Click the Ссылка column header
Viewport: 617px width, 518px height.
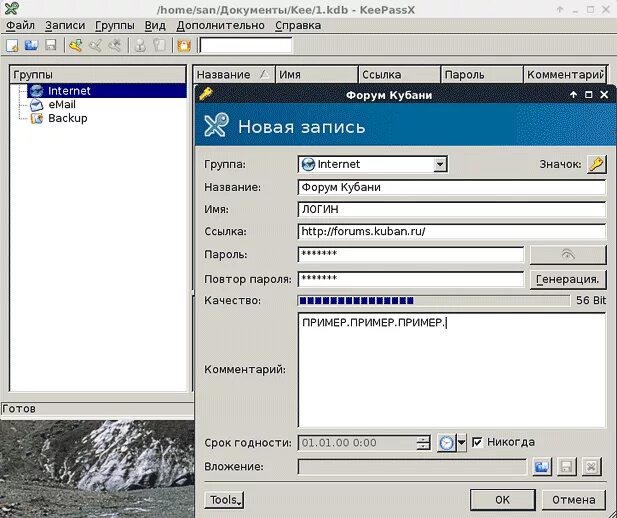point(399,75)
